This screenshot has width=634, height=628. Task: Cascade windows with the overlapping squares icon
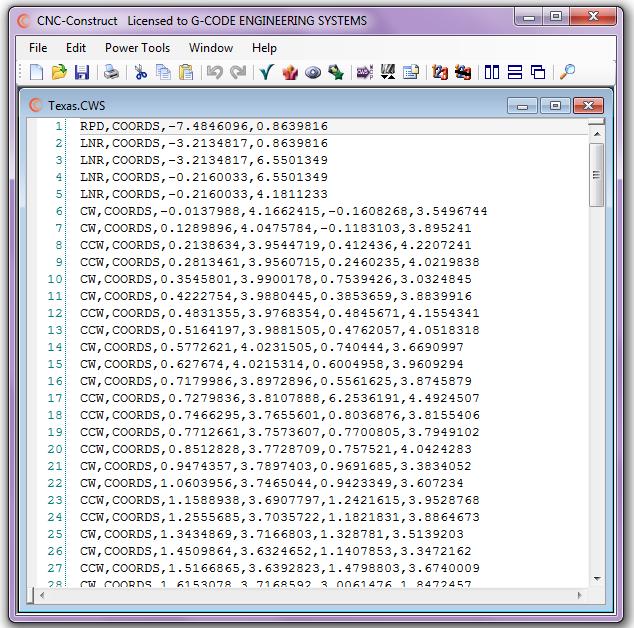pyautogui.click(x=538, y=72)
